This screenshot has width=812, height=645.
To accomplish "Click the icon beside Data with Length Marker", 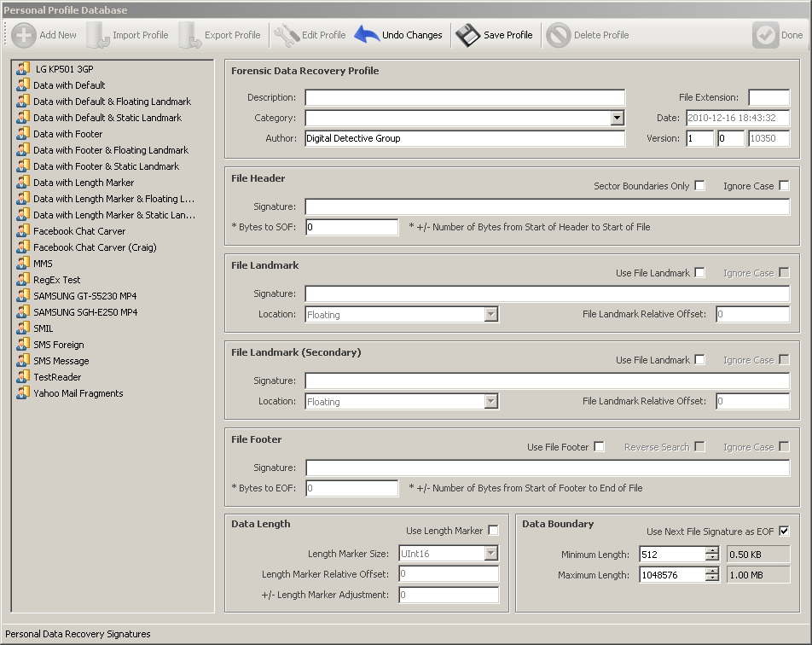I will (23, 182).
